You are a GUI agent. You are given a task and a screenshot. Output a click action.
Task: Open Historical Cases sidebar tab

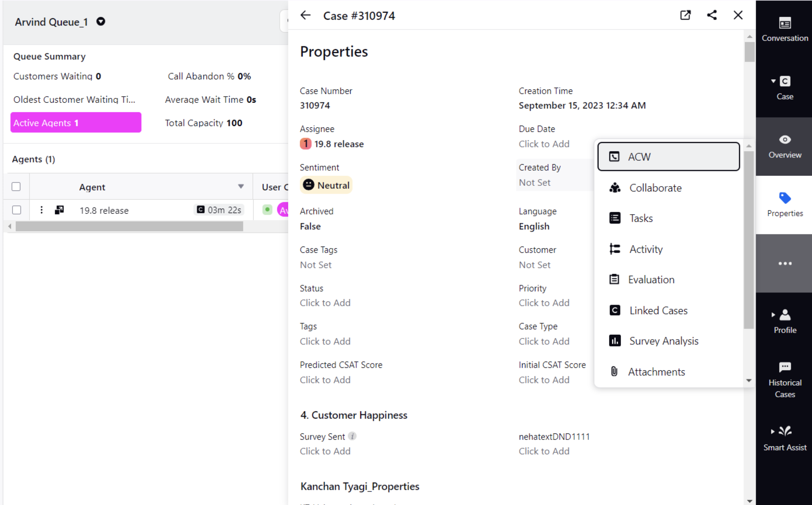click(784, 380)
